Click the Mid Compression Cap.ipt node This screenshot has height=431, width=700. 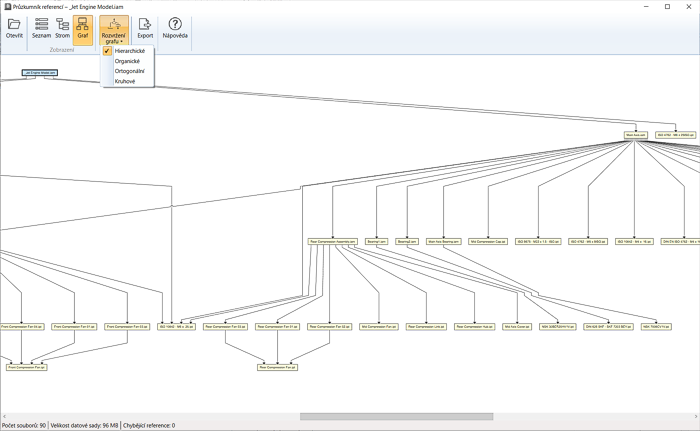[490, 241]
